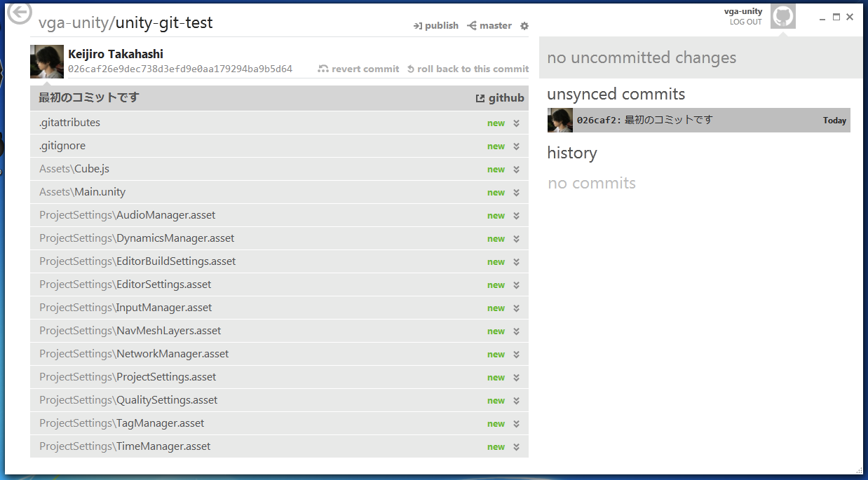Click Keijiro Takahashi author avatar thumbnail
Image resolution: width=868 pixels, height=480 pixels.
pyautogui.click(x=47, y=62)
